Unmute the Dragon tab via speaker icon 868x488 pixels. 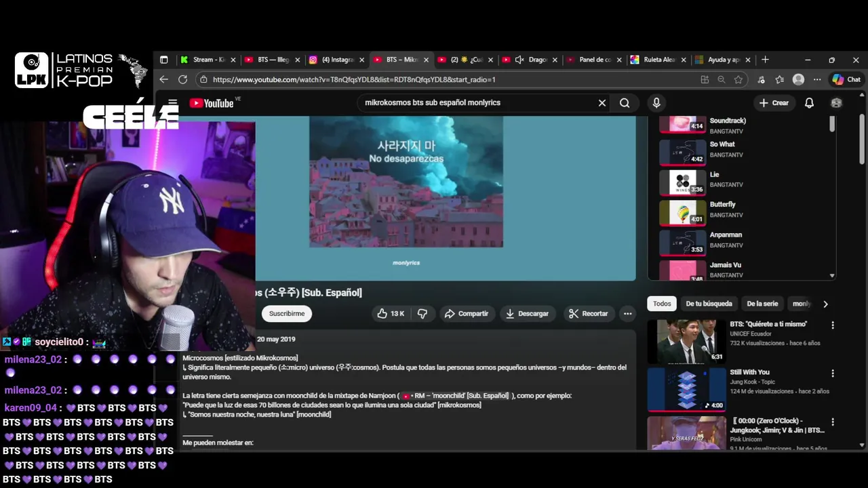[519, 60]
